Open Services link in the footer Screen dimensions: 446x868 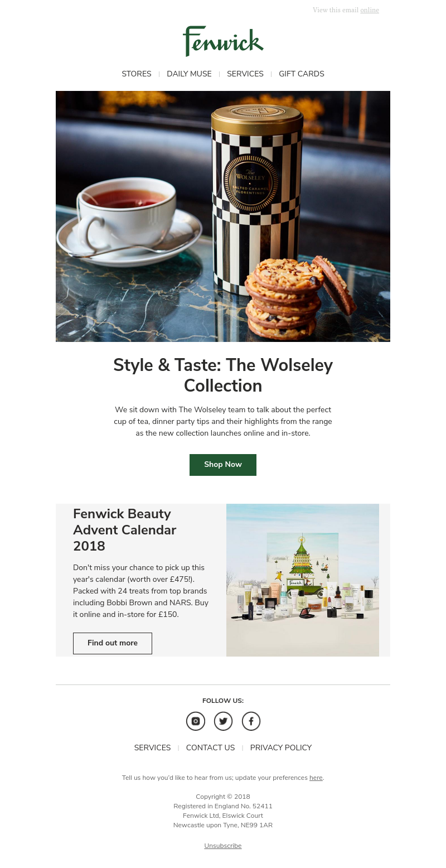click(152, 748)
